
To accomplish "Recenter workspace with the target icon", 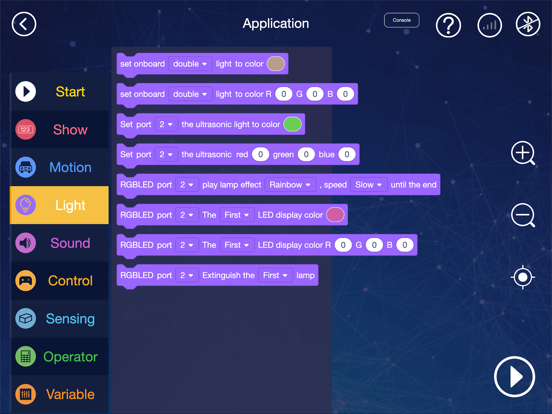I will (x=523, y=277).
